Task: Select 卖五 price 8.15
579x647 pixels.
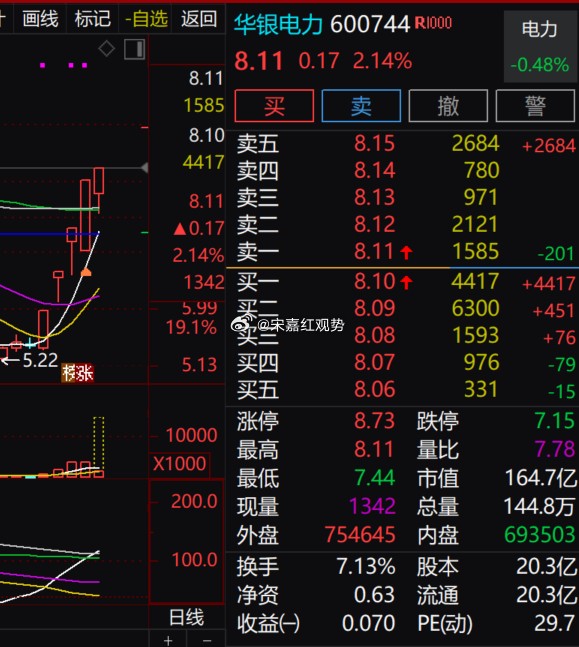Action: point(374,144)
